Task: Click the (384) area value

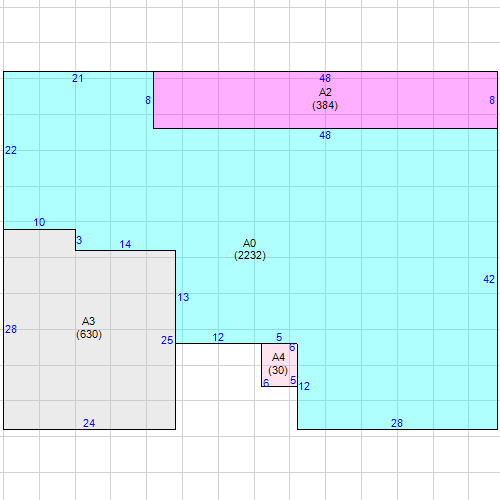Action: (325, 106)
